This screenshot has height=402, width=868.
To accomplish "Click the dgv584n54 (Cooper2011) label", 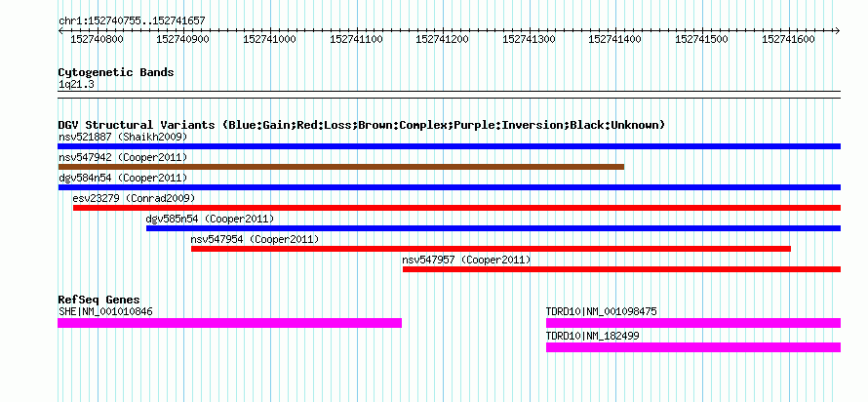I will [123, 178].
